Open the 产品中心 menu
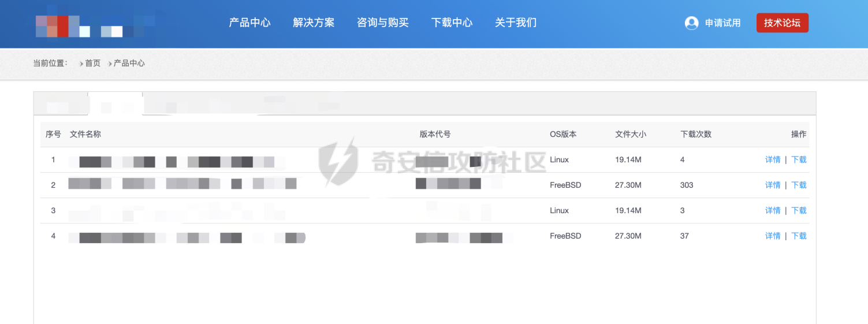Image resolution: width=868 pixels, height=324 pixels. point(249,23)
